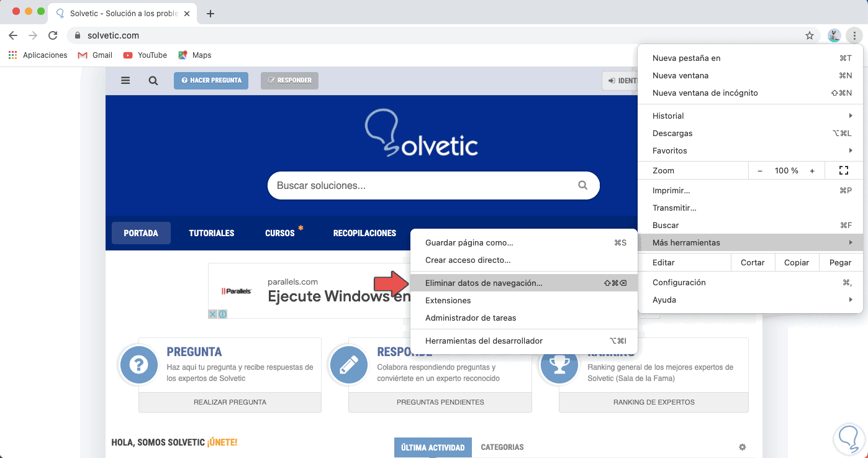Click the Parallels ad logo
Image resolution: width=868 pixels, height=458 pixels.
click(x=237, y=291)
